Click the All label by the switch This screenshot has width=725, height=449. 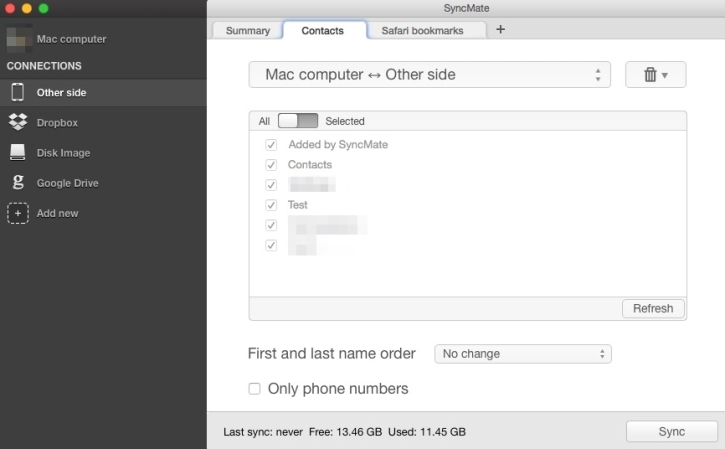pyautogui.click(x=264, y=121)
